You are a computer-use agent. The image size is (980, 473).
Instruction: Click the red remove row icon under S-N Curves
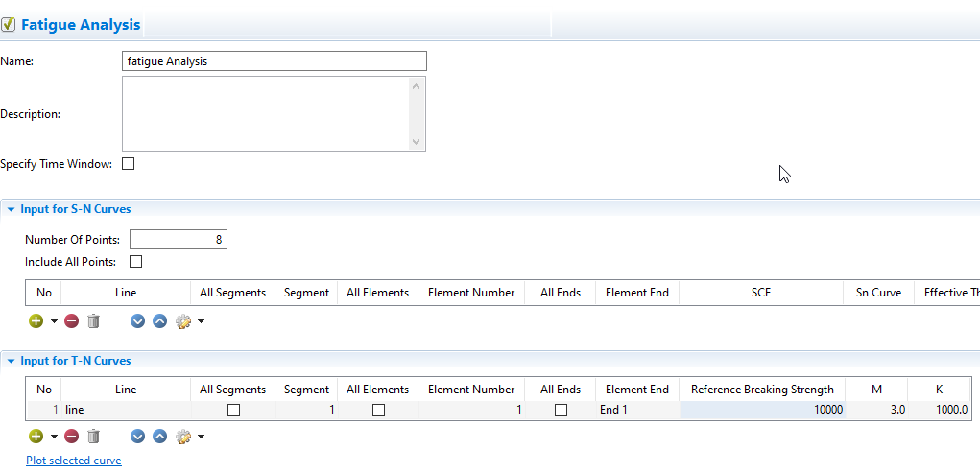(x=72, y=321)
